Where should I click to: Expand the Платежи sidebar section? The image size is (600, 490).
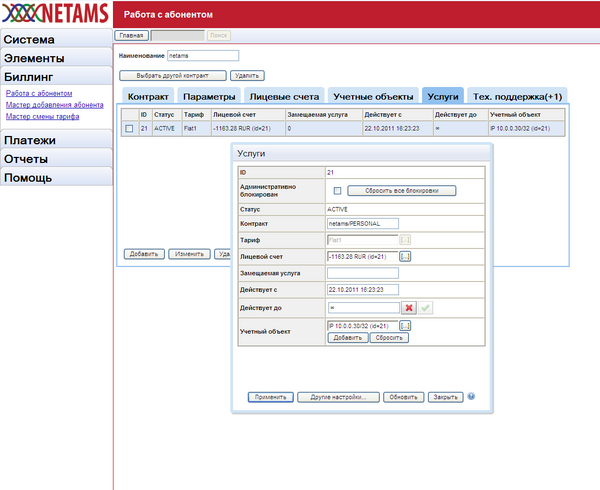(x=54, y=141)
